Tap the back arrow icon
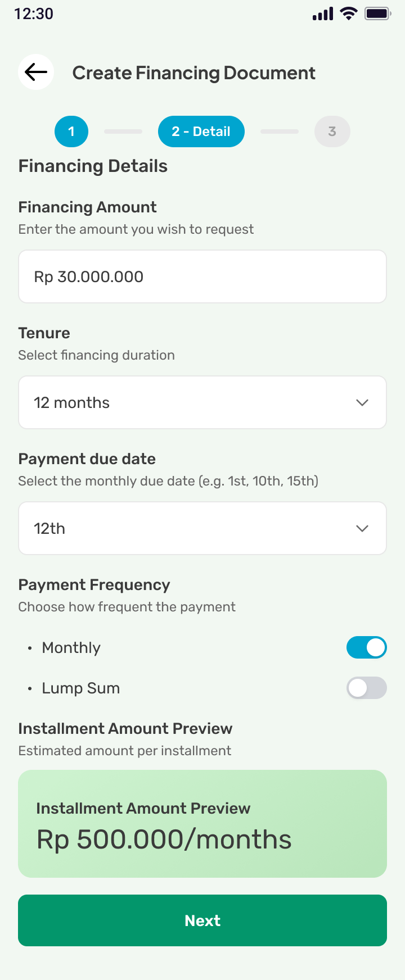This screenshot has width=405, height=980. [36, 72]
